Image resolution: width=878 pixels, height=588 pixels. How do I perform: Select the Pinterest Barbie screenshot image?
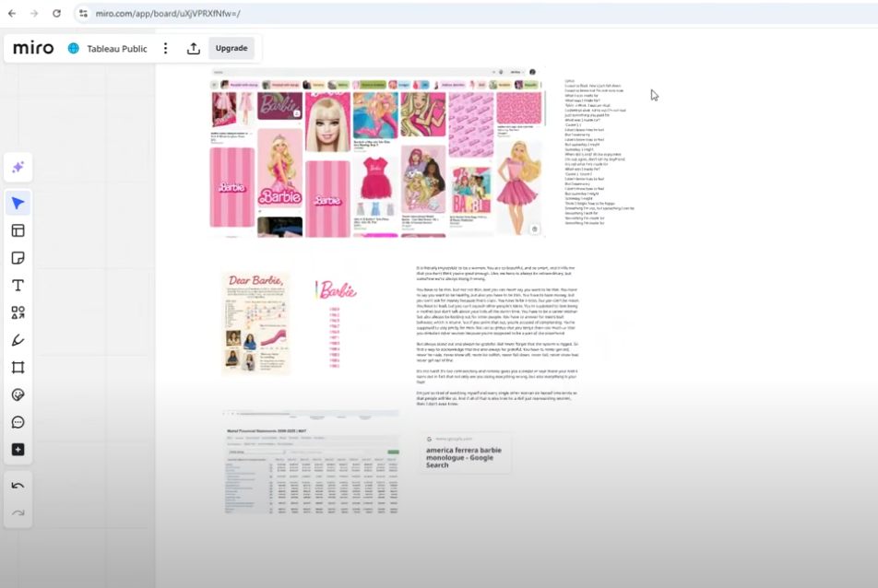pyautogui.click(x=377, y=152)
